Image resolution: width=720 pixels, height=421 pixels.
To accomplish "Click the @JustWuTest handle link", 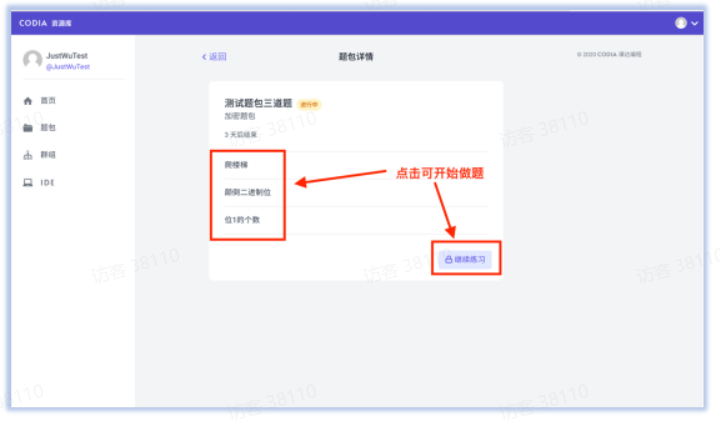I will point(68,67).
